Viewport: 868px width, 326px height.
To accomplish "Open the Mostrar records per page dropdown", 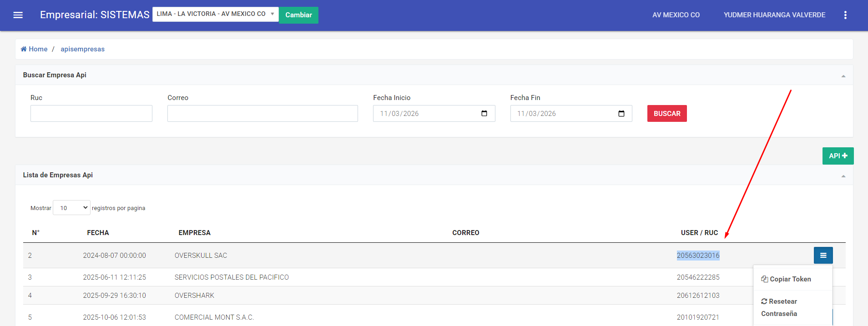I will [71, 208].
